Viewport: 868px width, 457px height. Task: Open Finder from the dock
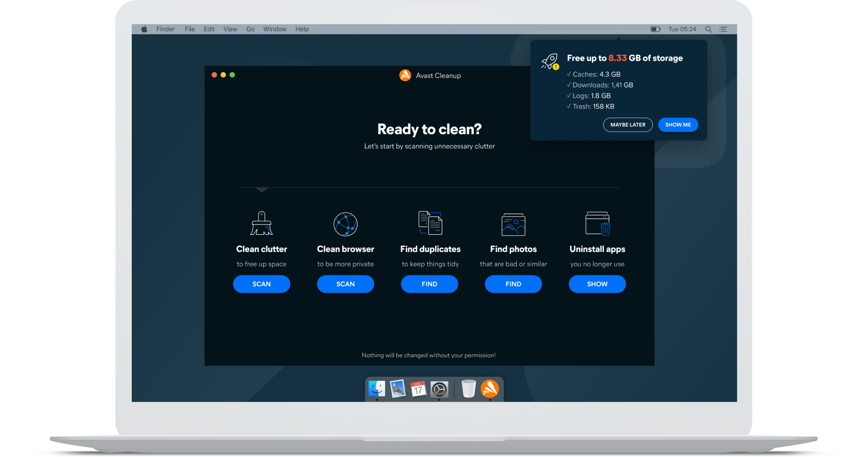coord(377,389)
